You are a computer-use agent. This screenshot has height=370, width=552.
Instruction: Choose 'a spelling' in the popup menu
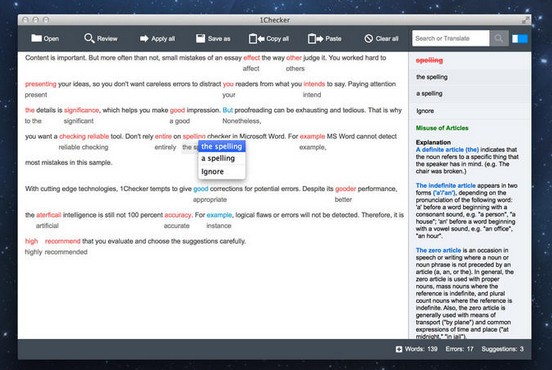[221, 158]
